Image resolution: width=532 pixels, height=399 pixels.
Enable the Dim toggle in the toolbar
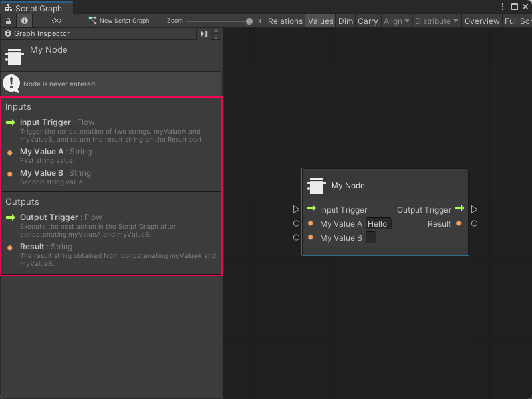(345, 21)
